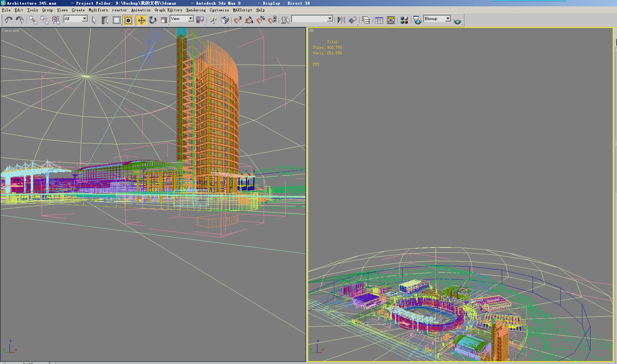
Task: Open the Modifiers menu
Action: 98,10
